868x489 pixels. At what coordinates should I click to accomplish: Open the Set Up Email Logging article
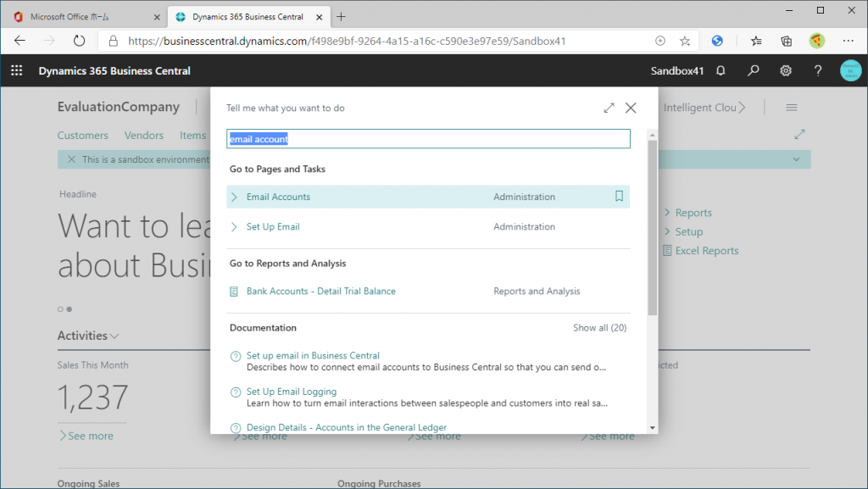pyautogui.click(x=292, y=392)
